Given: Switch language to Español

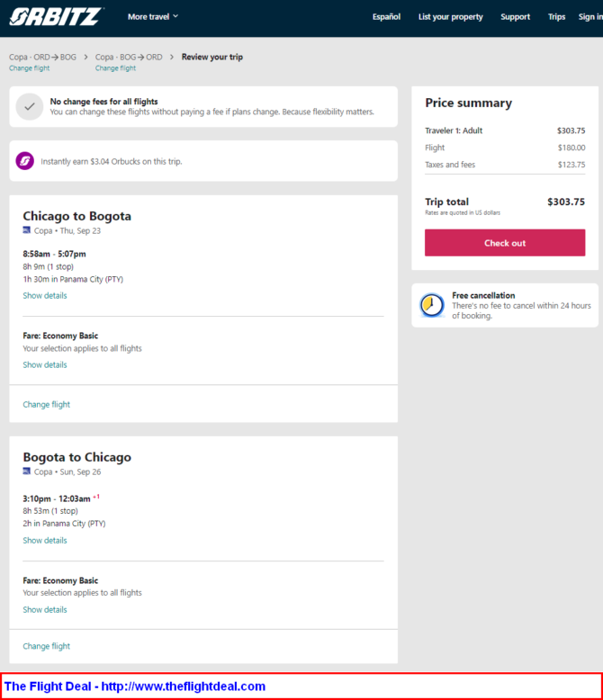Looking at the screenshot, I should click(x=386, y=17).
